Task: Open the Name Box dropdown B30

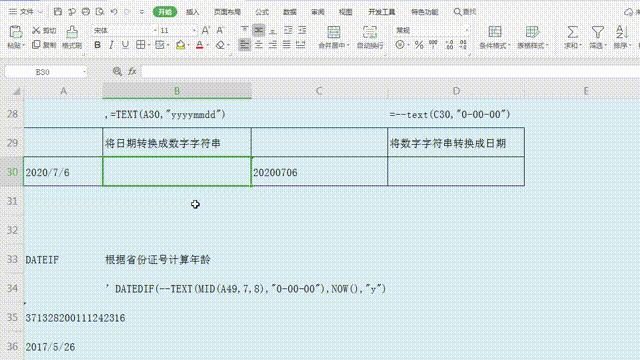Action: click(84, 72)
